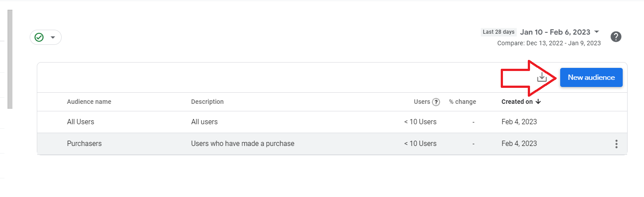
Task: Click the Users column header
Action: 422,102
